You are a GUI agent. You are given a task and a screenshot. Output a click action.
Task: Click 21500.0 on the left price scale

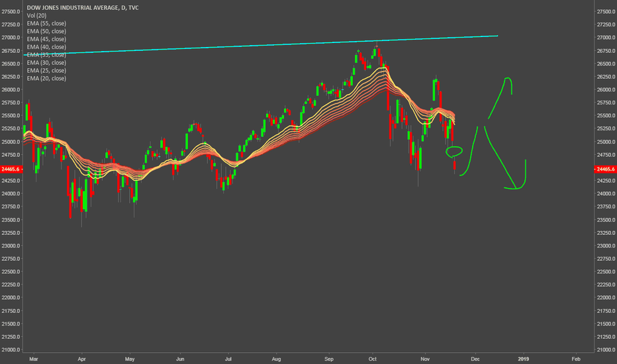pyautogui.click(x=11, y=324)
